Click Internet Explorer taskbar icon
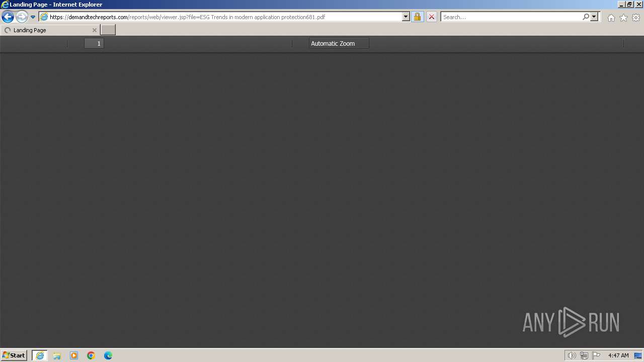Viewport: 644px width, 362px height. coord(40,355)
